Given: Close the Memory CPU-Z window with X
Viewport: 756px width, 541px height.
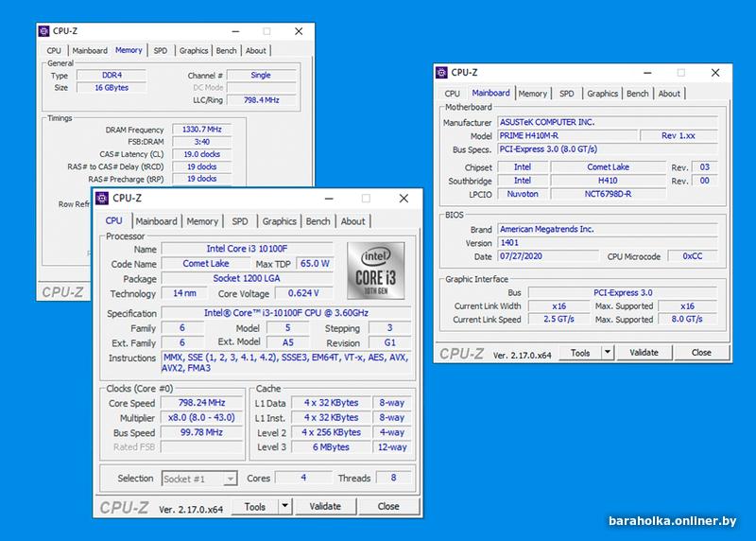Looking at the screenshot, I should [x=300, y=31].
